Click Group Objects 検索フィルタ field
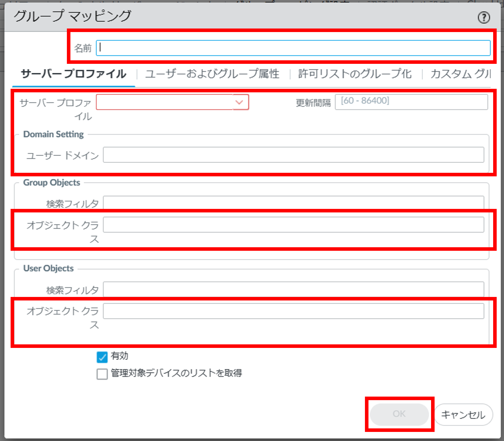The height and width of the screenshot is (441, 504). pos(293,202)
